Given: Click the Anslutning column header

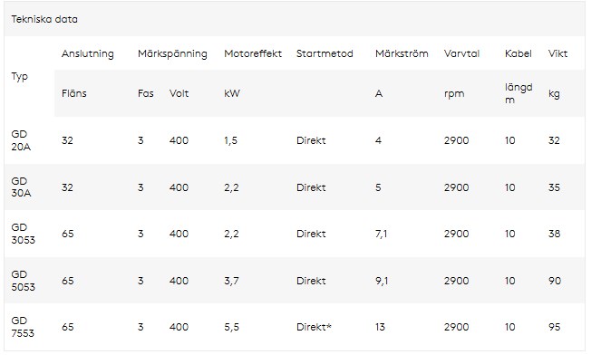Looking at the screenshot, I should point(87,54).
